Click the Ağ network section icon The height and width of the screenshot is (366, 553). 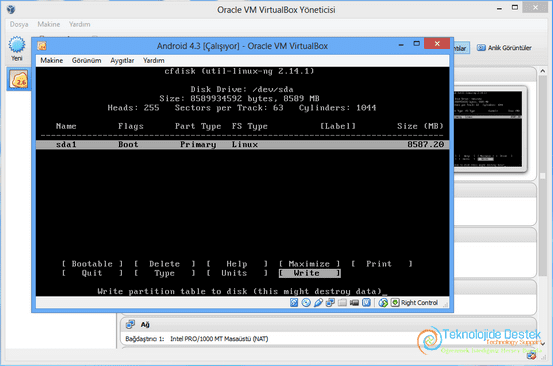point(130,324)
